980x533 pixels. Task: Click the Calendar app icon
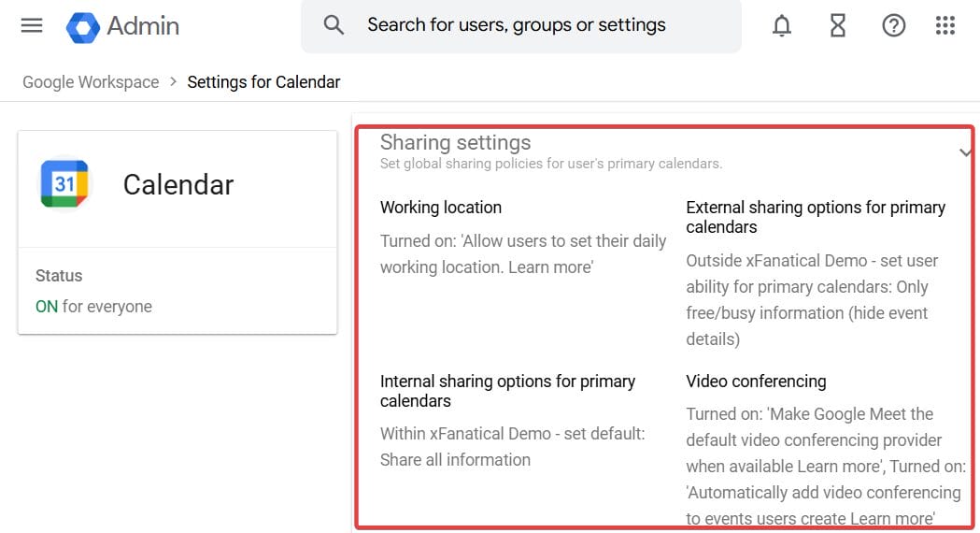point(64,184)
